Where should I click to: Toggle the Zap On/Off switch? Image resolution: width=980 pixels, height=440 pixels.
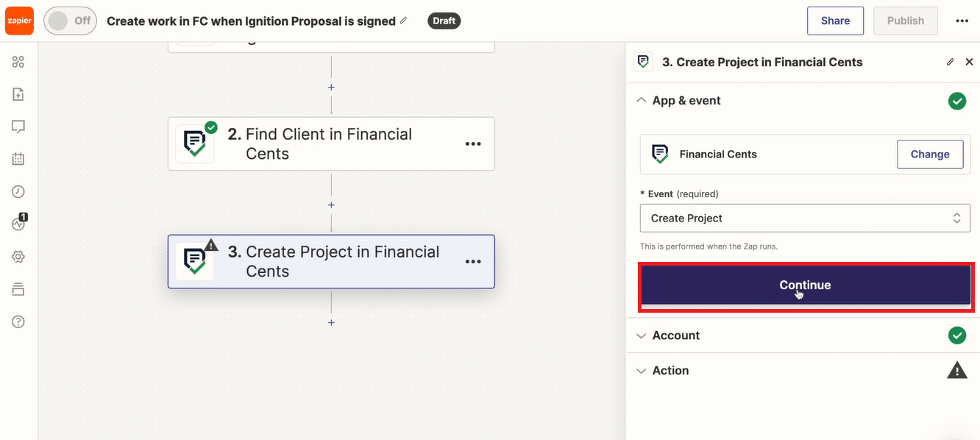point(71,21)
